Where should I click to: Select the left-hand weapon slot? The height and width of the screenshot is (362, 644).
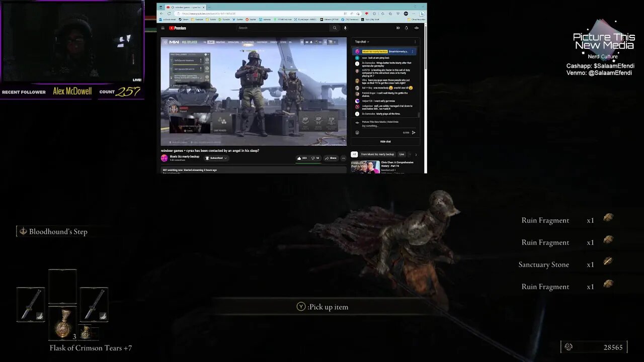click(x=31, y=305)
